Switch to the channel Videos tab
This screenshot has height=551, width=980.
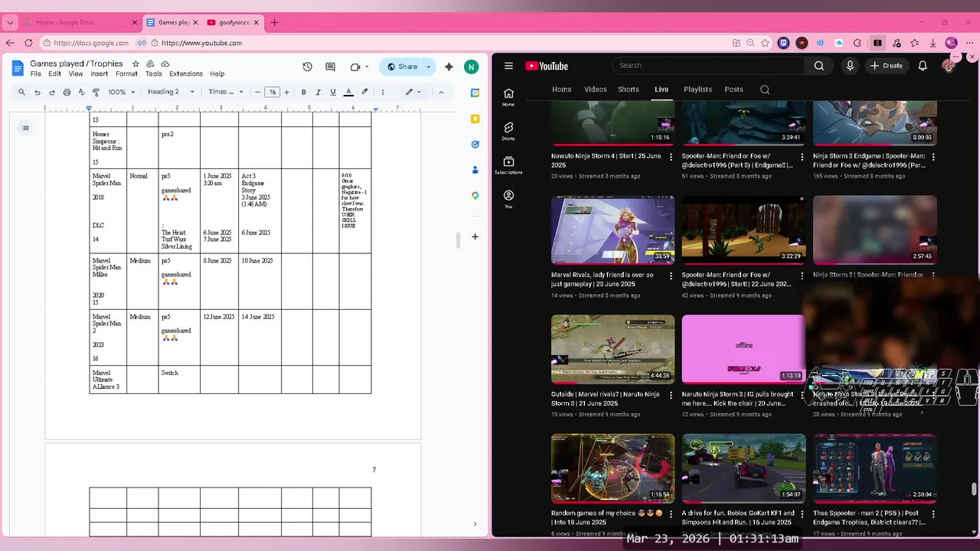click(596, 90)
